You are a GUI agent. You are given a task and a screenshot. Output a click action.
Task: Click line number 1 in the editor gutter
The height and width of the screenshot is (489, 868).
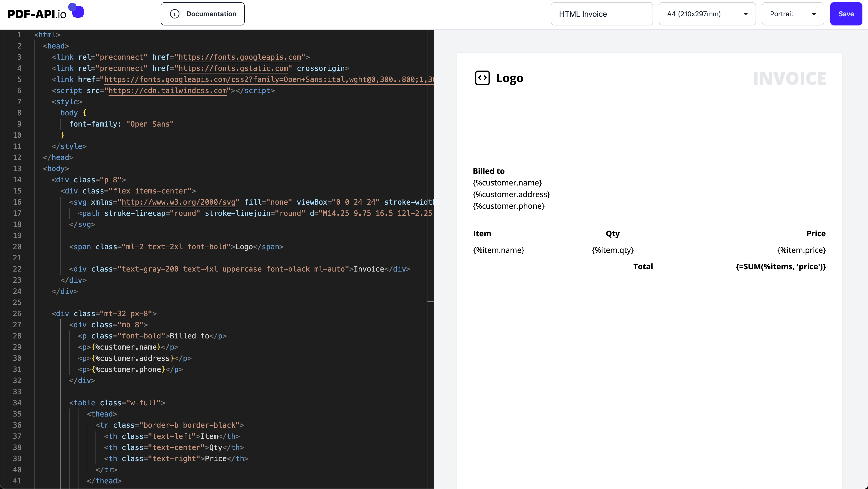pos(19,35)
